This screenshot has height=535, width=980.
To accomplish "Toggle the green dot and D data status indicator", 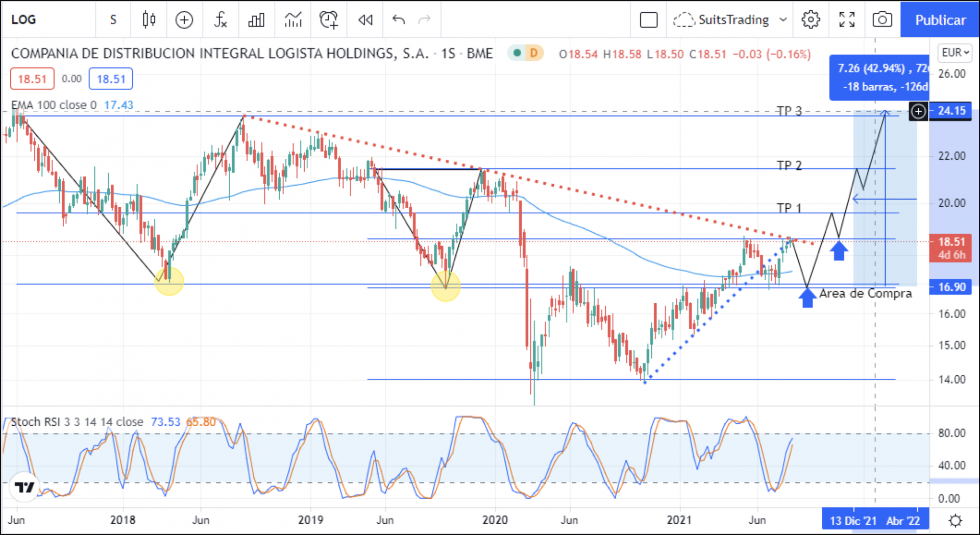I will click(526, 53).
